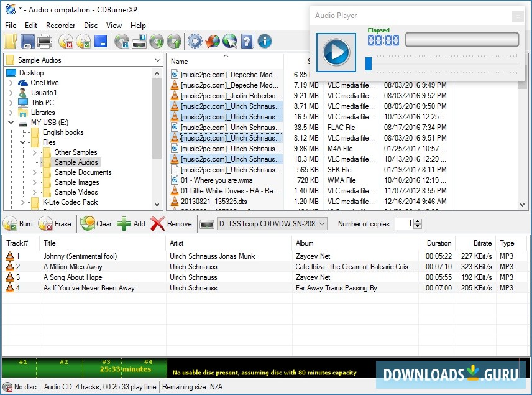Viewport: 532px width, 395px height.
Task: Play audio in the Audio Player
Action: pos(336,52)
